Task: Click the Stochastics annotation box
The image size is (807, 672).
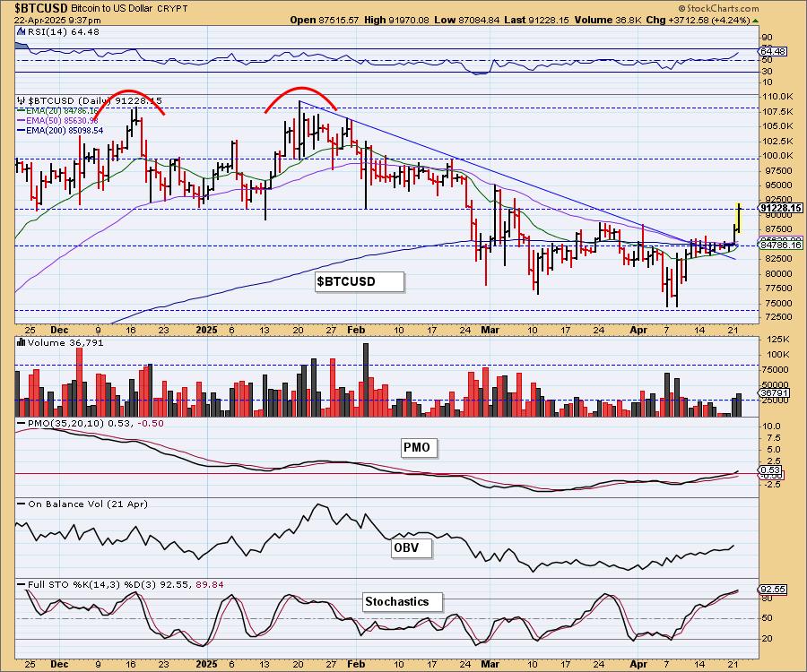Action: point(403,601)
